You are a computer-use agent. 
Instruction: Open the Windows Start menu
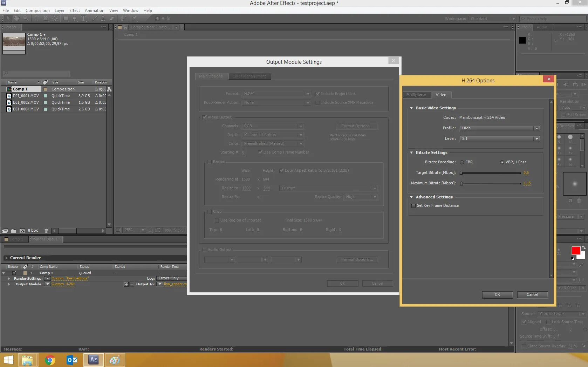coord(9,360)
